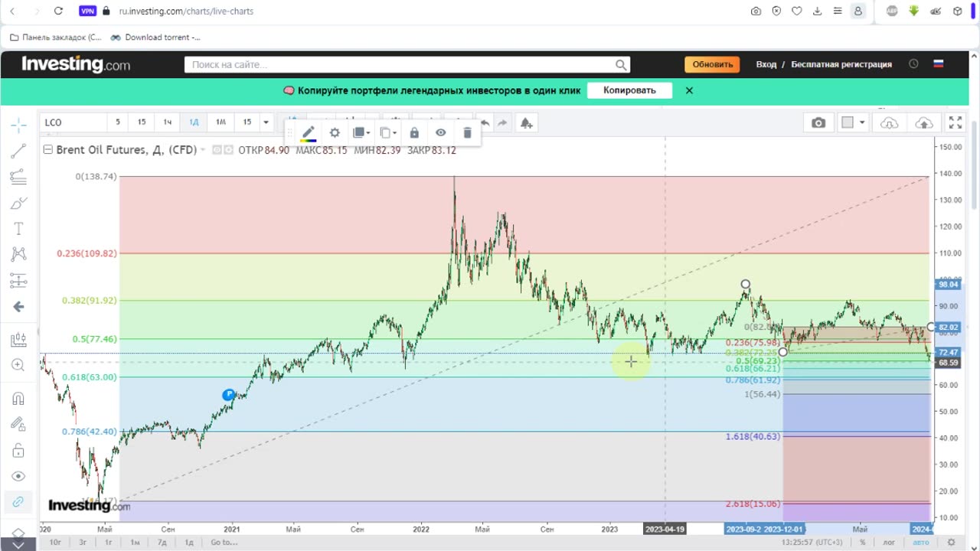The height and width of the screenshot is (551, 980).
Task: Click the chain link sync drawings icon
Action: (x=19, y=502)
